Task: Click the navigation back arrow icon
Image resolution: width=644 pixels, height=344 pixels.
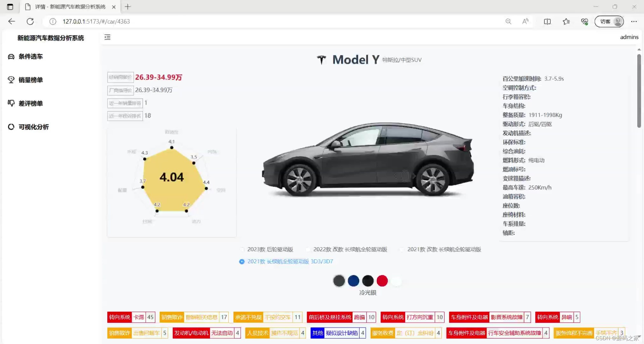Action: (11, 21)
